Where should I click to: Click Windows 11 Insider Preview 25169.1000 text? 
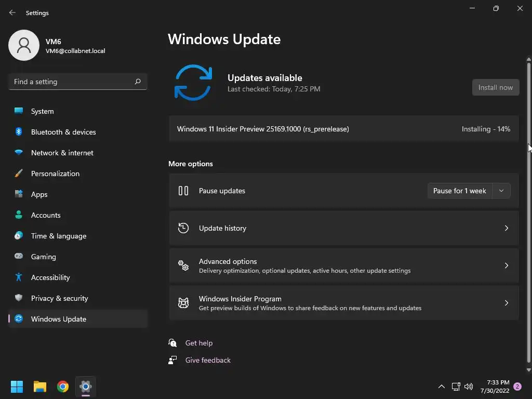tap(263, 129)
